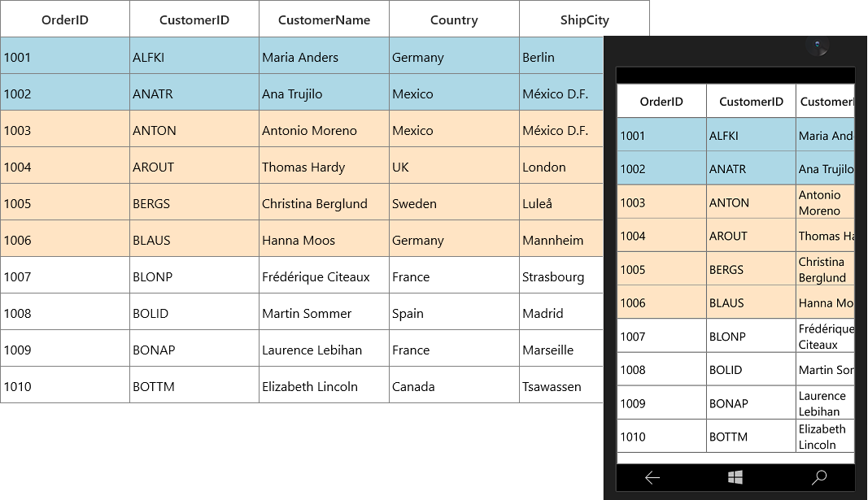868x500 pixels.
Task: Select cell 1001 in desktop grid
Action: pos(65,56)
